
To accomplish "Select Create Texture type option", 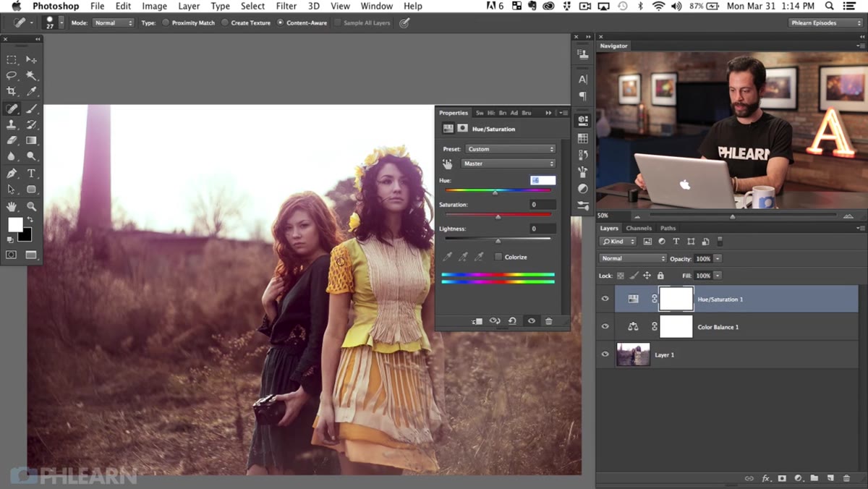I will point(225,22).
